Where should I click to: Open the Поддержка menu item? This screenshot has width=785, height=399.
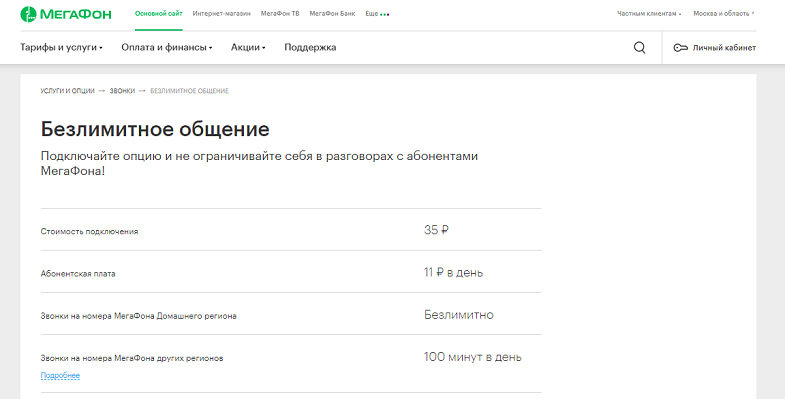pos(310,48)
